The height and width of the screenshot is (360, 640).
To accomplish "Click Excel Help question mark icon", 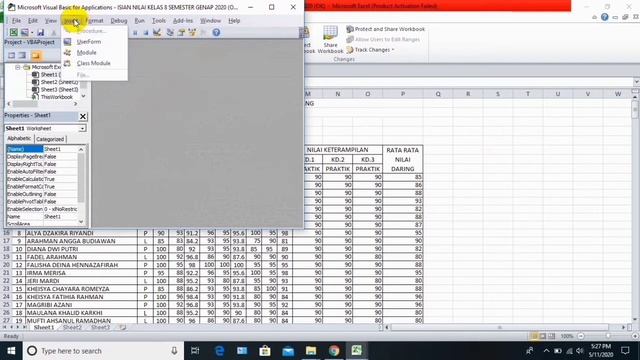I will pyautogui.click(x=604, y=17).
